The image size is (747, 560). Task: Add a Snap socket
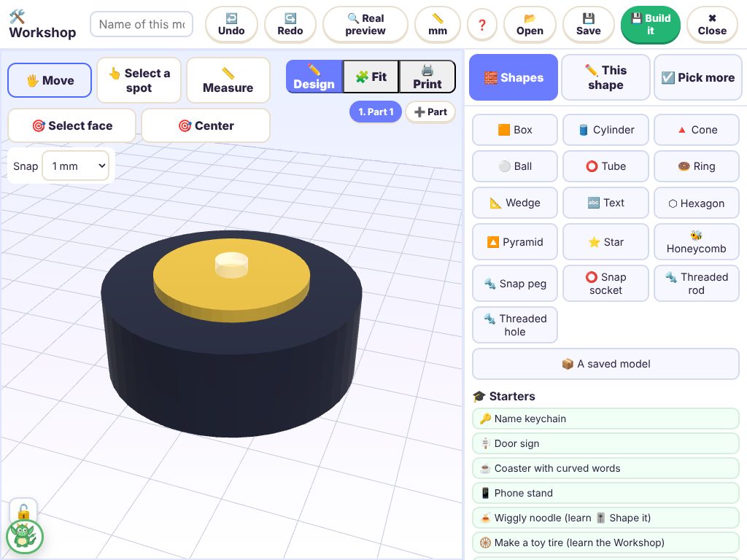(x=605, y=284)
